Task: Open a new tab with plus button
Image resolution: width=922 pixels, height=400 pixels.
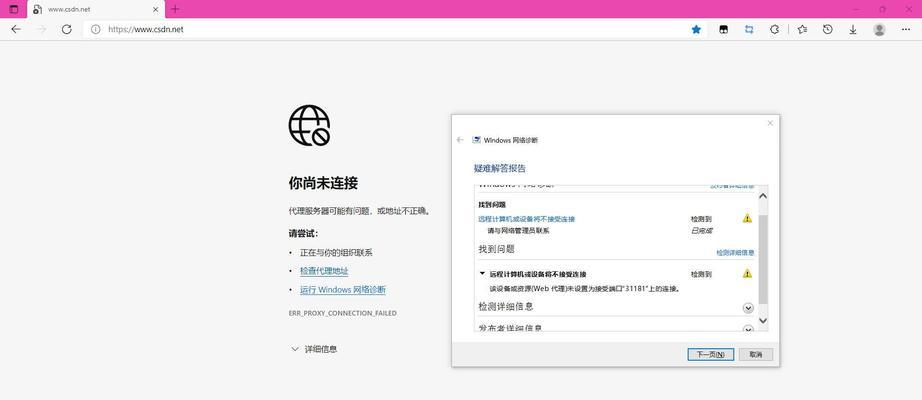Action: coord(175,9)
